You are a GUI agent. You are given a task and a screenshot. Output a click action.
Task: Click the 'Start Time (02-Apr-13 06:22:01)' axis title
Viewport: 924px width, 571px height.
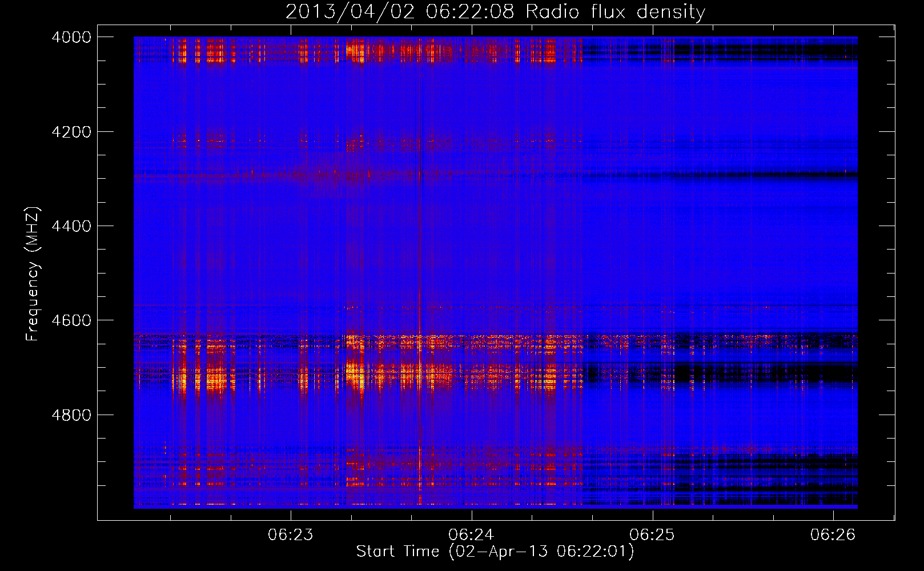(x=495, y=552)
